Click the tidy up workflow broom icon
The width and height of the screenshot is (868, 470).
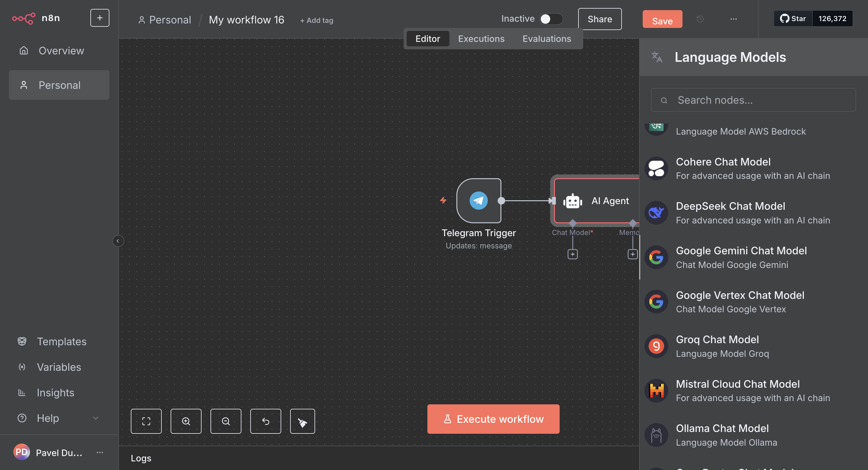pos(302,421)
